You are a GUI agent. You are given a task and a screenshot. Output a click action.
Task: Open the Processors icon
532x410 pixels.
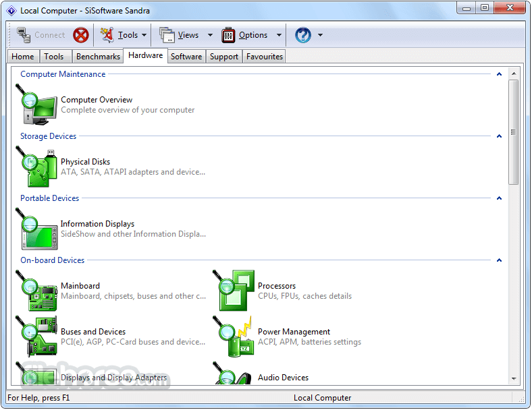[234, 291]
